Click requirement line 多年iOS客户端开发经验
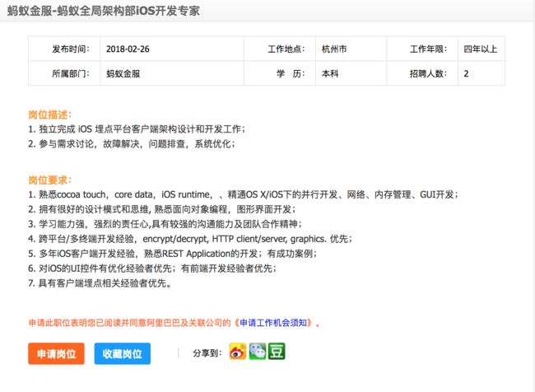 (173, 254)
